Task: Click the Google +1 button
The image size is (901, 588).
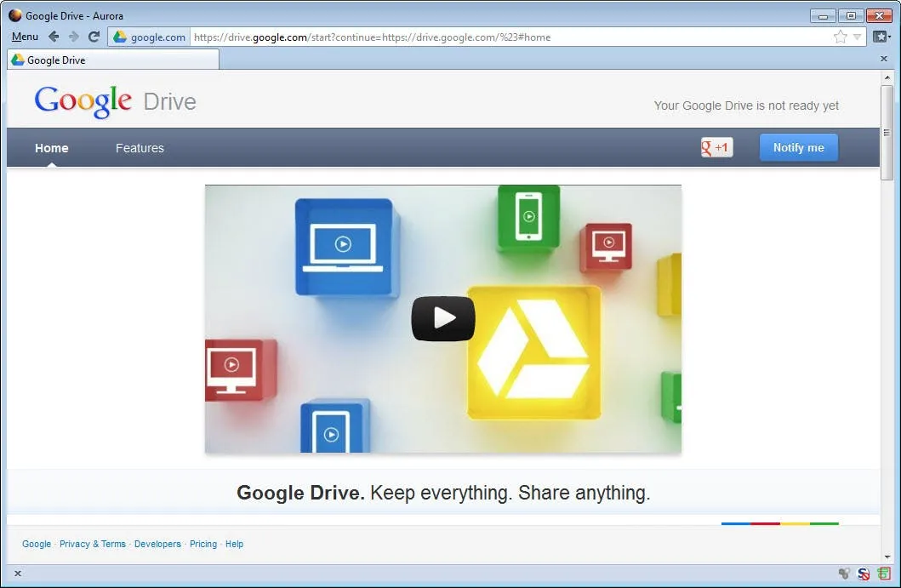Action: [x=716, y=146]
